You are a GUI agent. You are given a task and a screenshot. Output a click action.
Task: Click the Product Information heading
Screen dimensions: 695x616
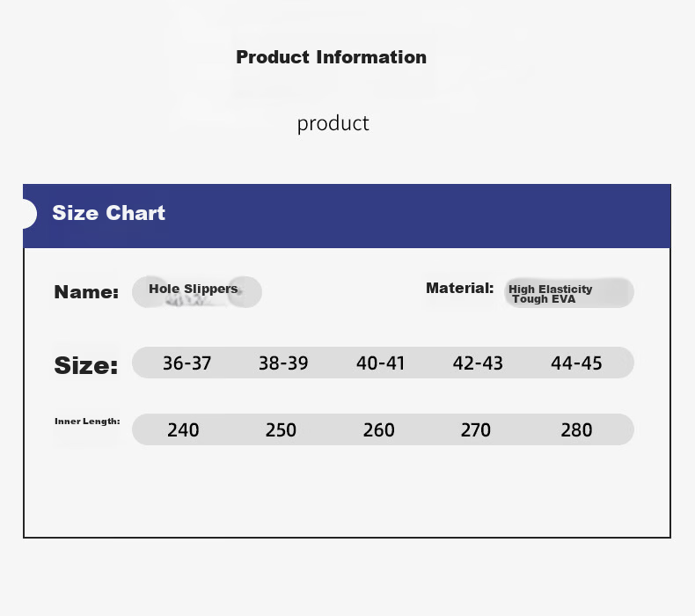click(331, 57)
